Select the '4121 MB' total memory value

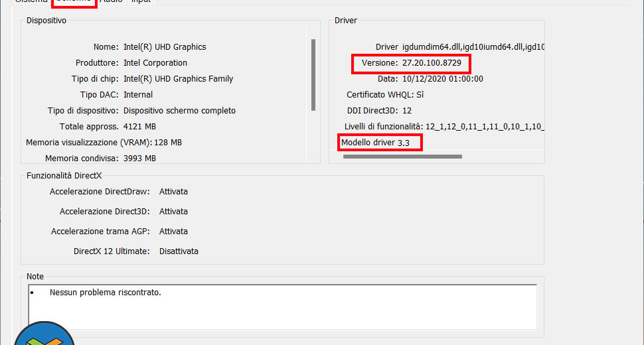[x=139, y=126]
